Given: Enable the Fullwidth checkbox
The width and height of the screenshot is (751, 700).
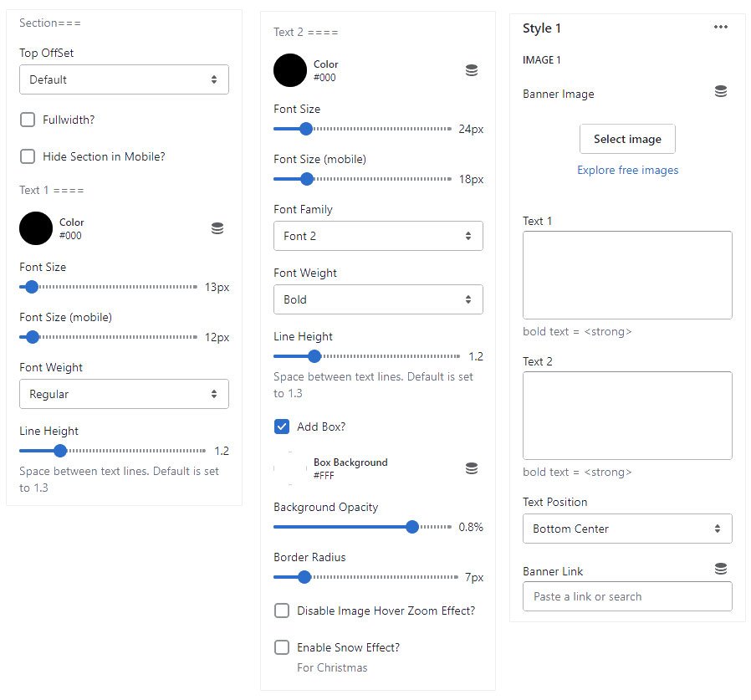Looking at the screenshot, I should 28,120.
